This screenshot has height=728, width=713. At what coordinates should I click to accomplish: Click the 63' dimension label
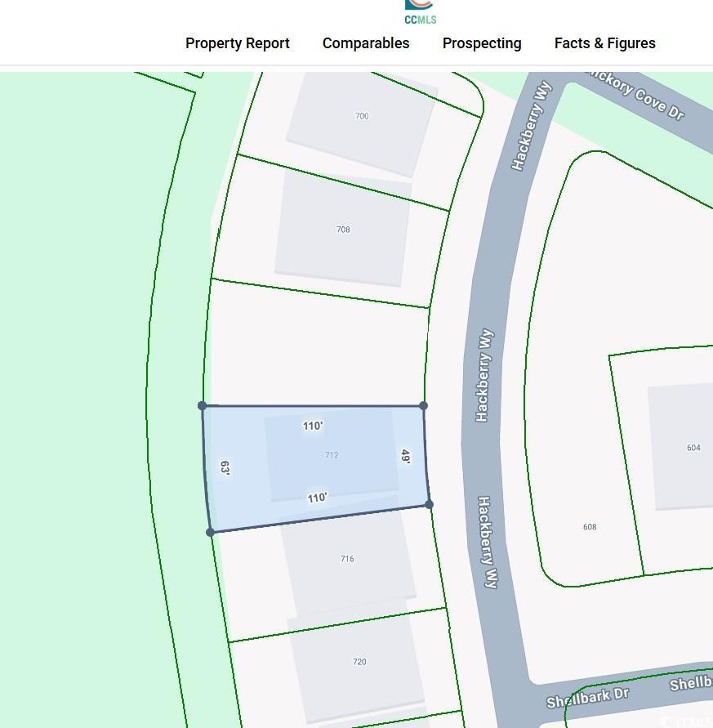click(225, 468)
